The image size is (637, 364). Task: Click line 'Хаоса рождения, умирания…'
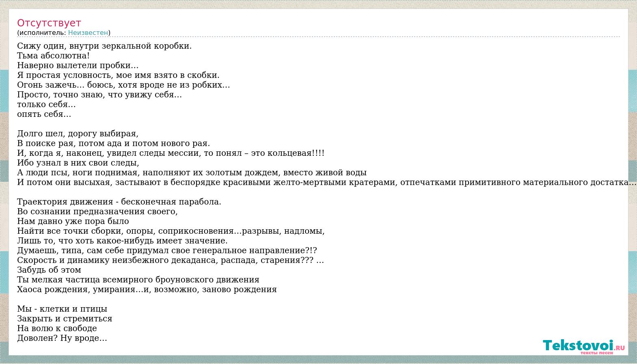point(147,289)
